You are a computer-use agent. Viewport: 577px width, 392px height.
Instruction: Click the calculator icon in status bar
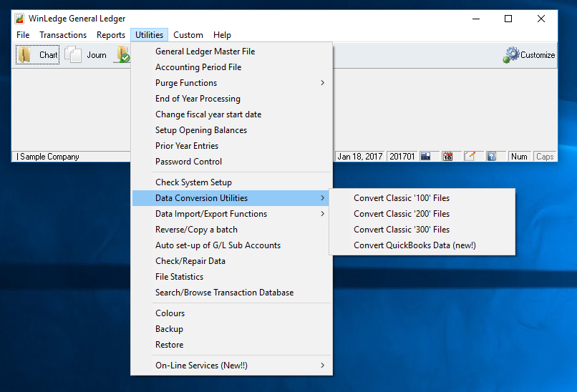[x=425, y=157]
